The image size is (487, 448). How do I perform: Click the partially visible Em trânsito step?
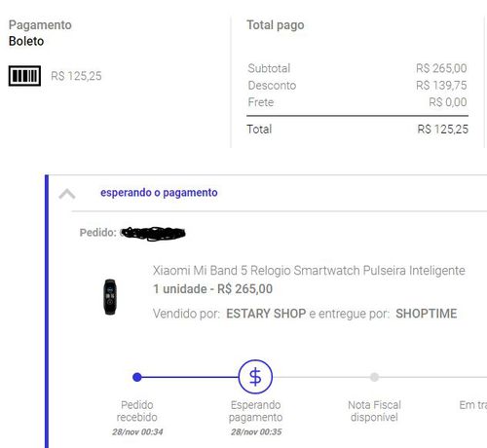(473, 405)
